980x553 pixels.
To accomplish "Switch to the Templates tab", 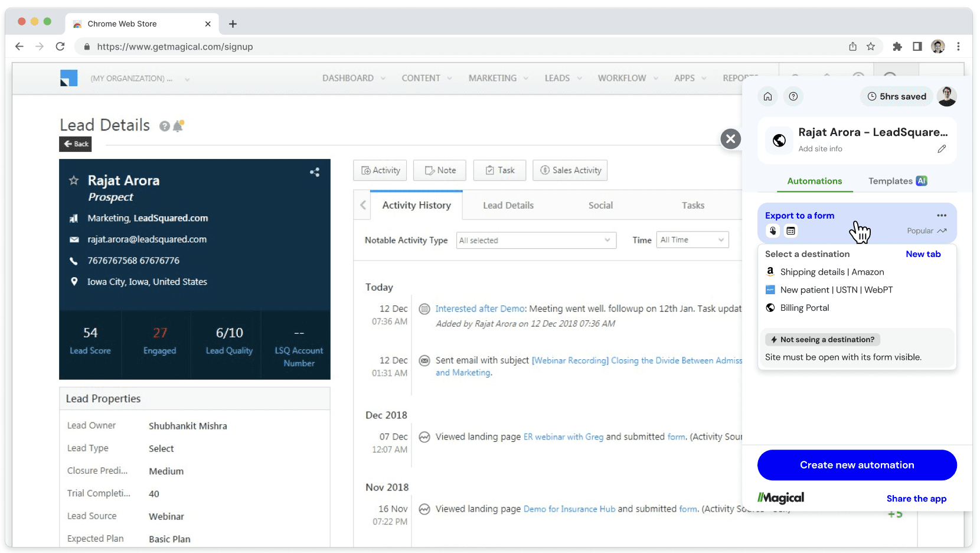I will [897, 181].
